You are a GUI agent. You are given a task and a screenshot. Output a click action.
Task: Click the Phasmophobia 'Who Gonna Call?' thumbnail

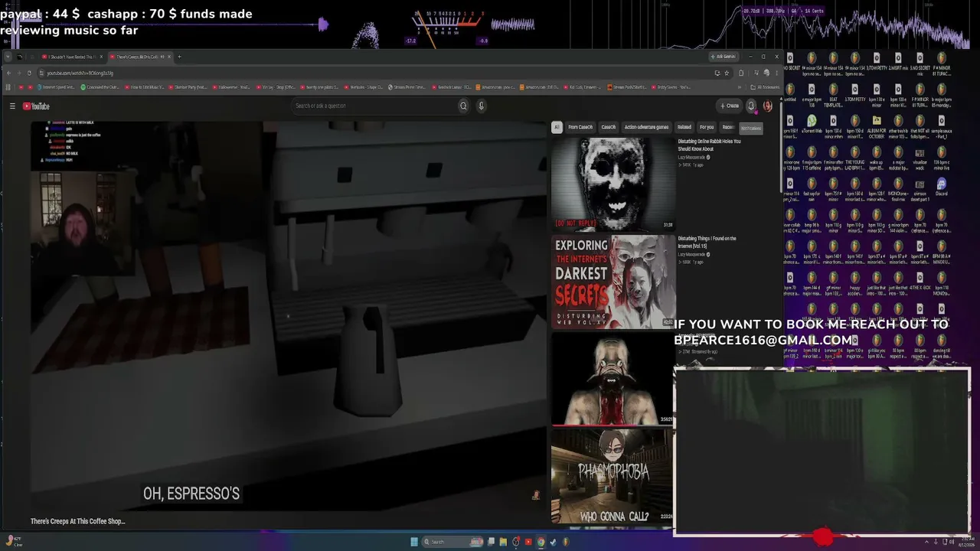pyautogui.click(x=613, y=476)
